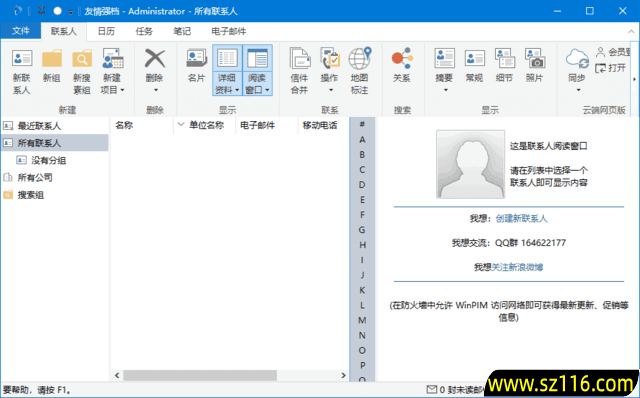The width and height of the screenshot is (640, 398).
Task: Jump to letter A in index
Action: pos(362,140)
